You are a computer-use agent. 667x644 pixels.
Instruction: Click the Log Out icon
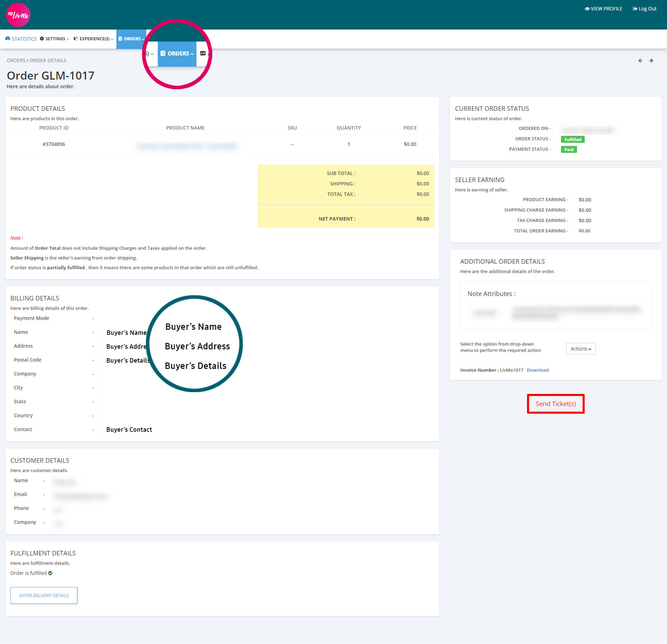point(635,9)
